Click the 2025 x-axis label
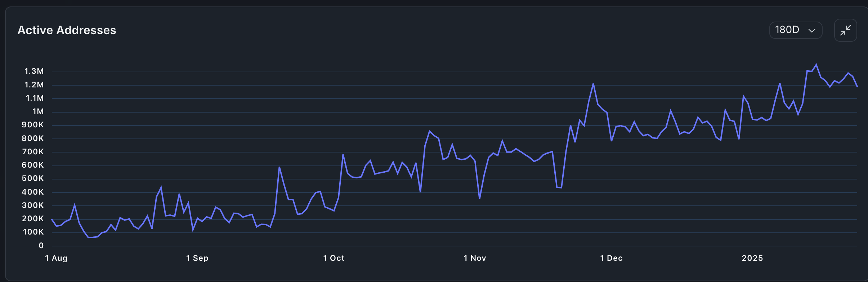The image size is (868, 282). coord(752,258)
